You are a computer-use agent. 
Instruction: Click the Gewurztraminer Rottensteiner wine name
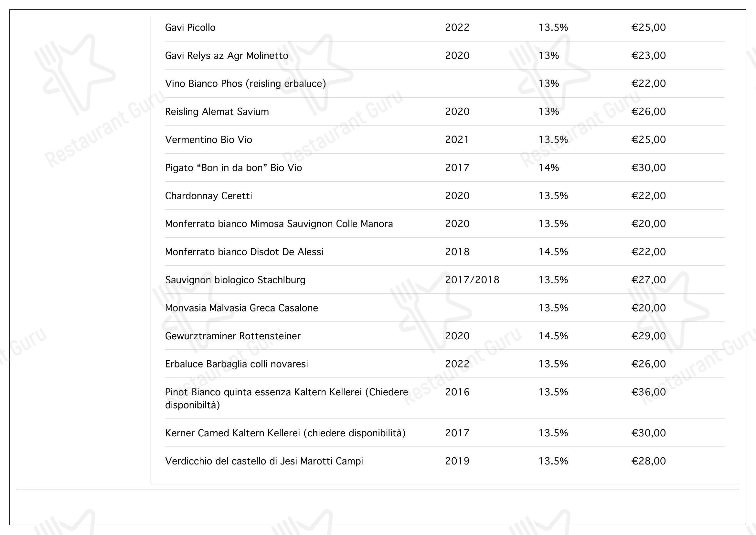233,336
